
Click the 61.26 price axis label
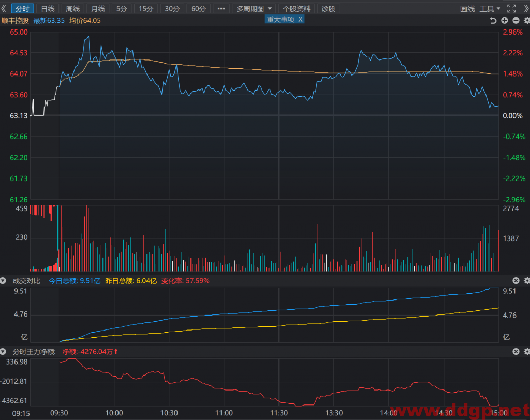click(x=19, y=200)
